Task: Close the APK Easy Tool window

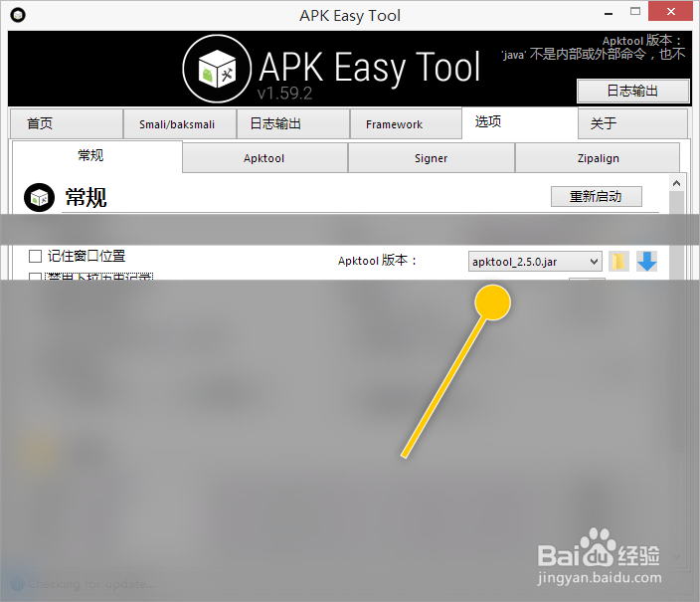Action: 670,12
